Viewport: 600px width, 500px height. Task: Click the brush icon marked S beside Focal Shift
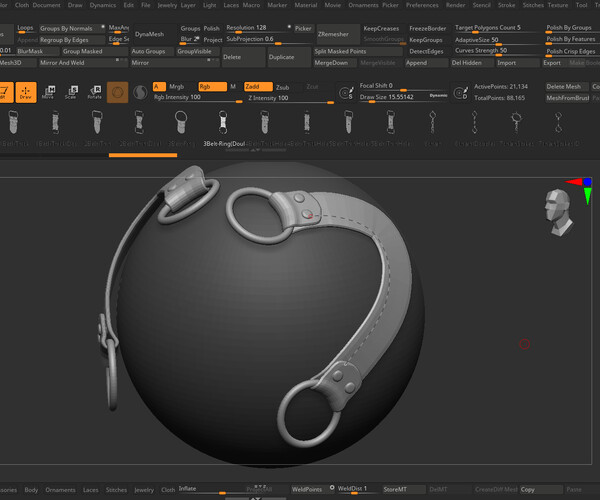pyautogui.click(x=346, y=92)
